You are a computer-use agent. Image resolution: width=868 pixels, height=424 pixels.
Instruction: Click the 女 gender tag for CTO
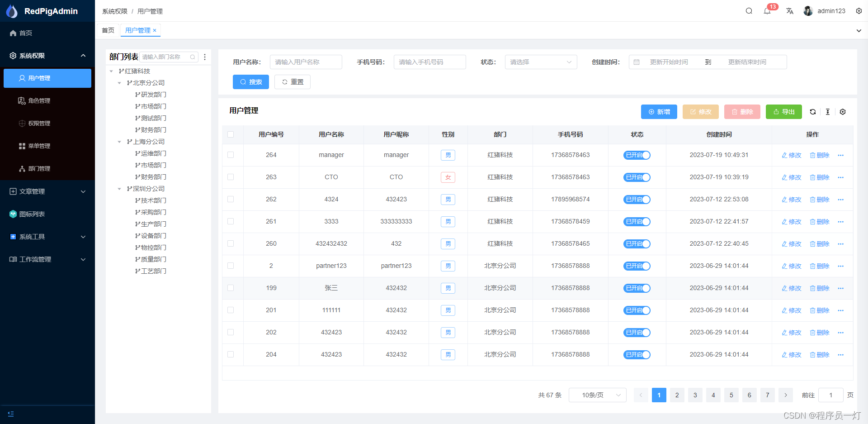[x=448, y=177]
